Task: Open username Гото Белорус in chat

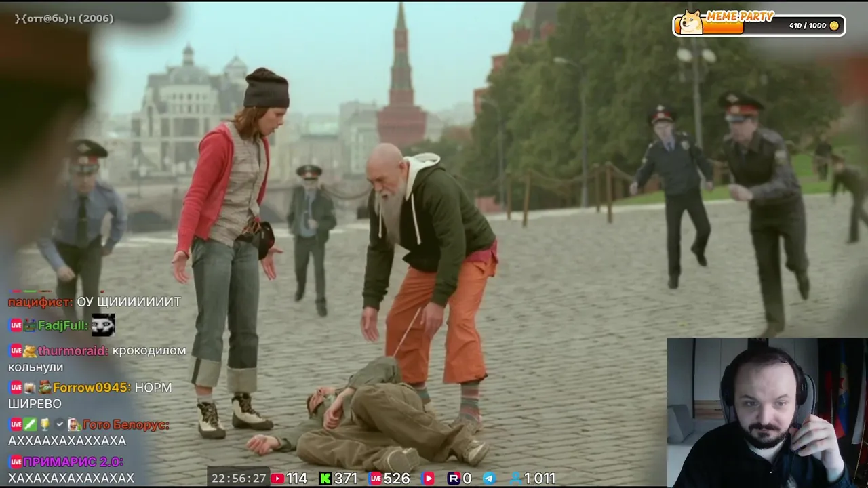Action: 125,424
